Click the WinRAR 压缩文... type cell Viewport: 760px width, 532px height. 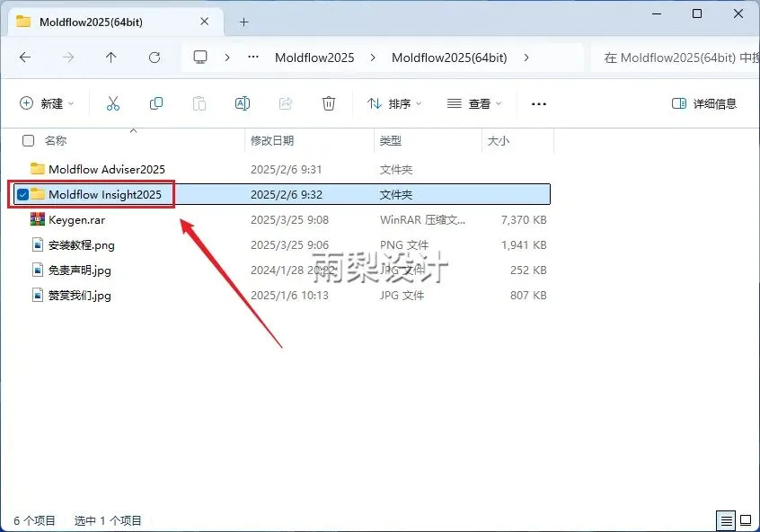click(x=422, y=219)
